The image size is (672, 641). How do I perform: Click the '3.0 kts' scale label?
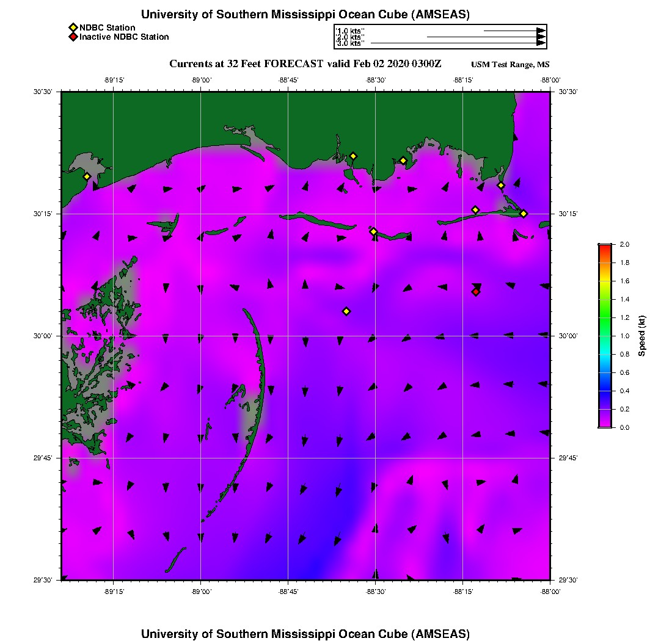coord(349,43)
